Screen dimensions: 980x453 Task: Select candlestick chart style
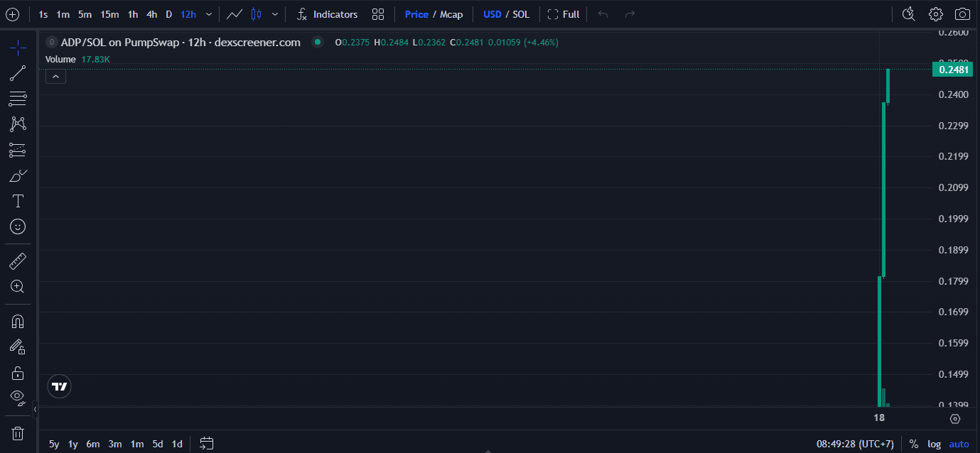click(x=257, y=14)
